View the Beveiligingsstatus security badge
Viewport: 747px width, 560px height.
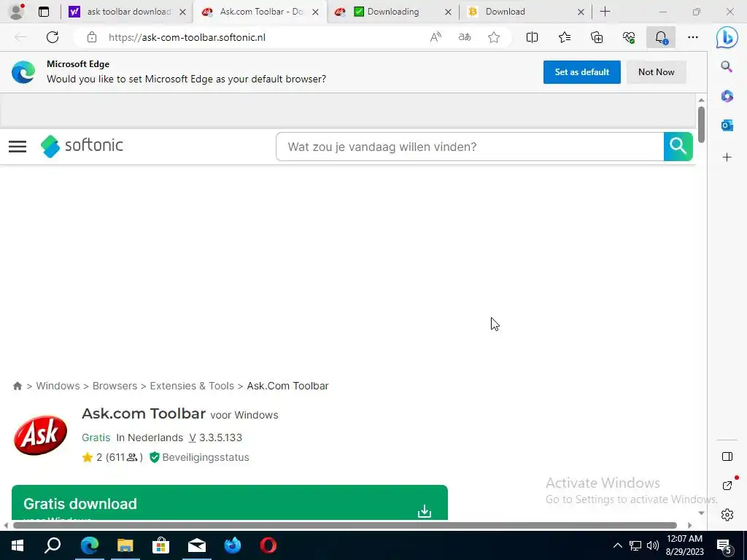[199, 457]
